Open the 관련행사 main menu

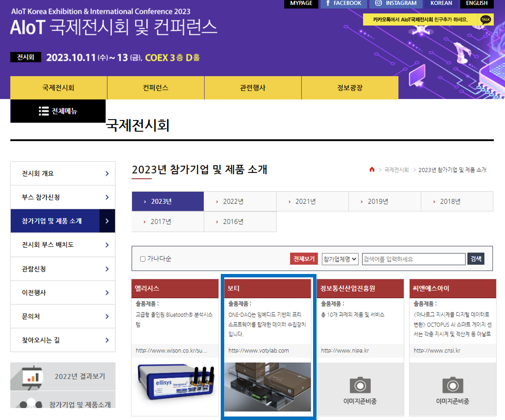[x=253, y=88]
